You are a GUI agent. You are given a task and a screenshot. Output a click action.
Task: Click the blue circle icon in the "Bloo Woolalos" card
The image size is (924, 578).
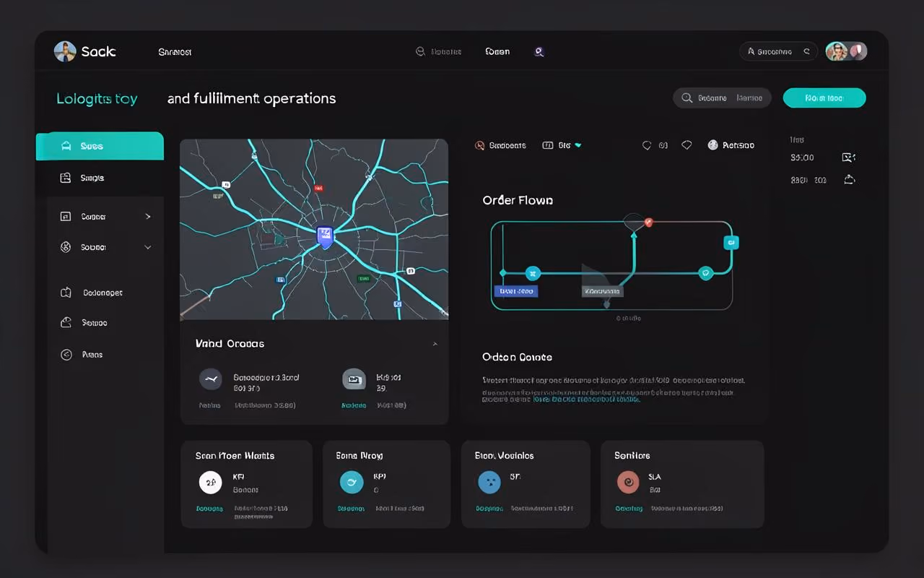489,482
